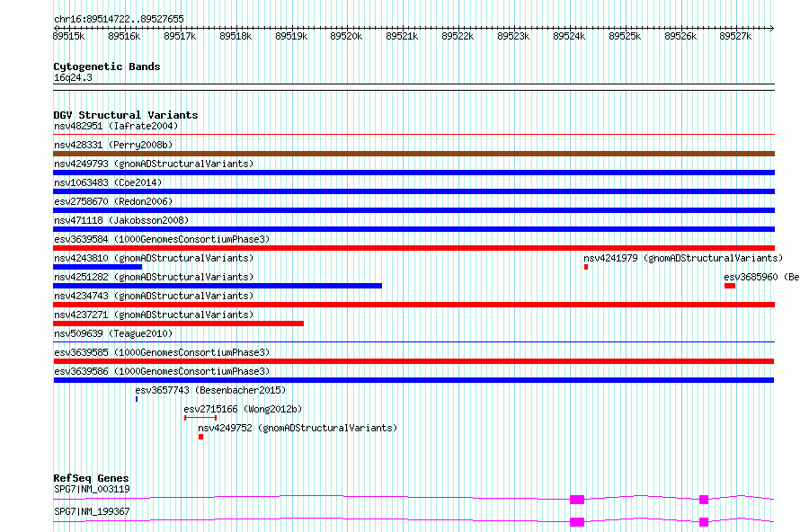The width and height of the screenshot is (800, 532).
Task: Click the 89527k ruler tick label
Action: (735, 36)
